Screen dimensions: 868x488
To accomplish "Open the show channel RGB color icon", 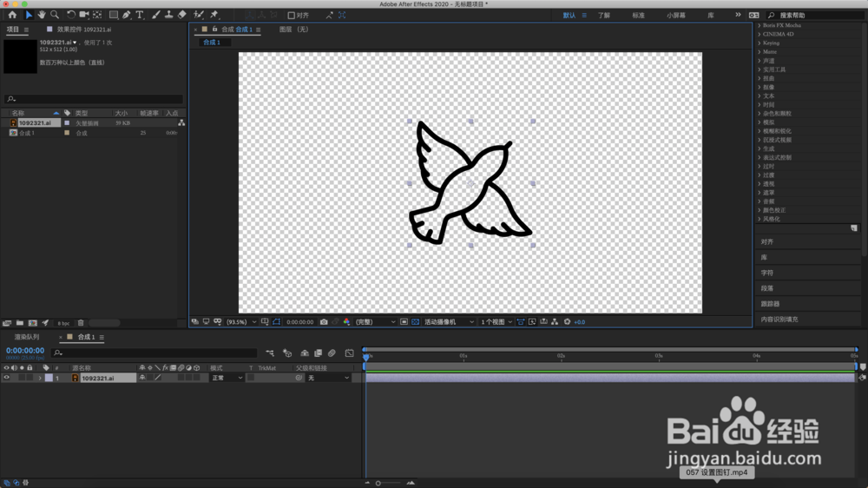I will [x=346, y=322].
